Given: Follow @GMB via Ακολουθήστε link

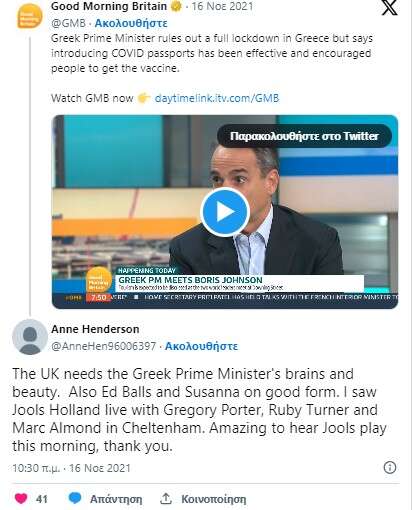Looking at the screenshot, I should coord(131,23).
